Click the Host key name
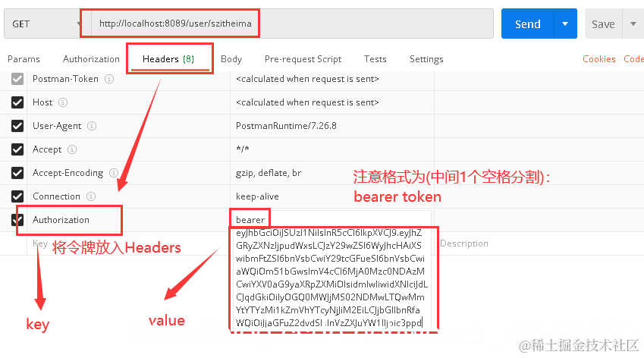Image resolution: width=644 pixels, height=358 pixels. [42, 102]
